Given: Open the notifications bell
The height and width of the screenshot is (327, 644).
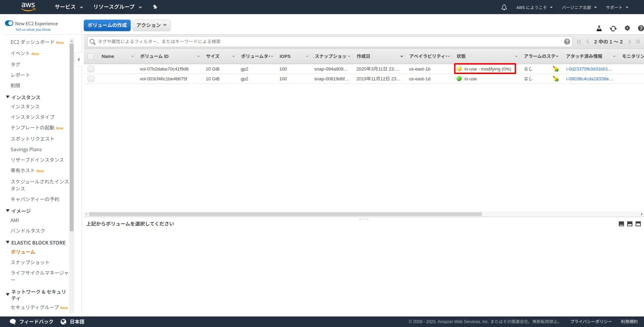Looking at the screenshot, I should 504,7.
